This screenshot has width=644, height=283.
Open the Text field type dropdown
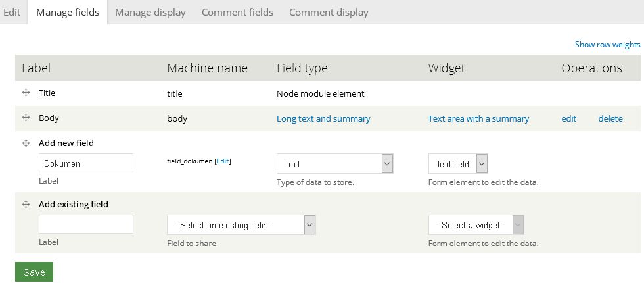pos(334,164)
